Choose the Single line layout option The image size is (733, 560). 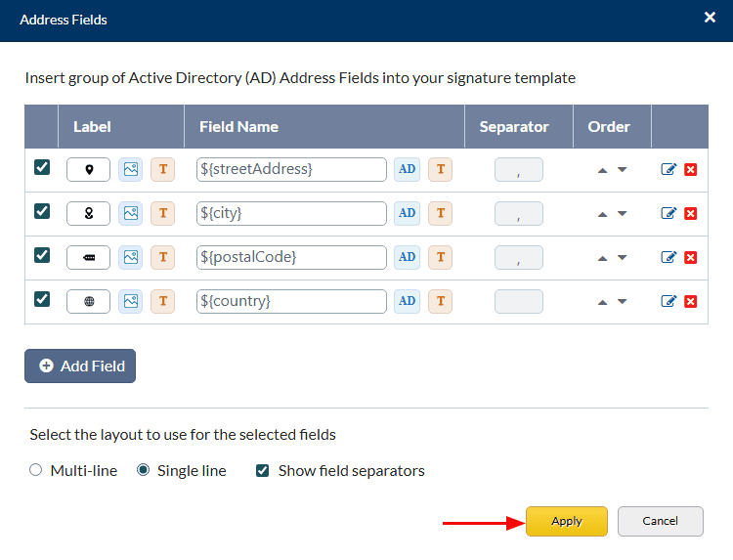click(144, 470)
